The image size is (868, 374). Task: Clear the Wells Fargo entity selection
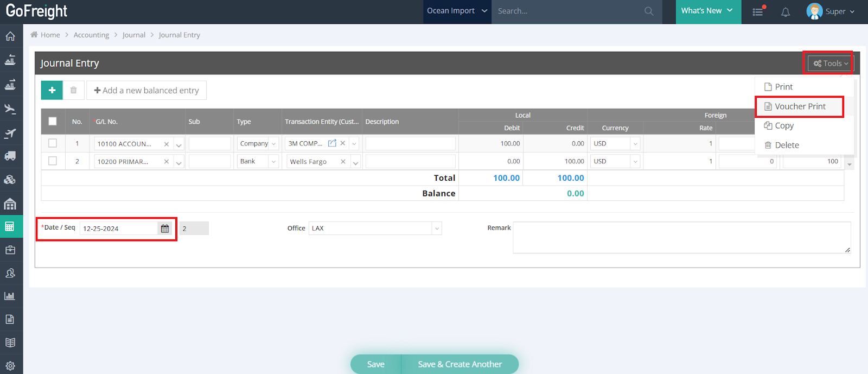(343, 162)
